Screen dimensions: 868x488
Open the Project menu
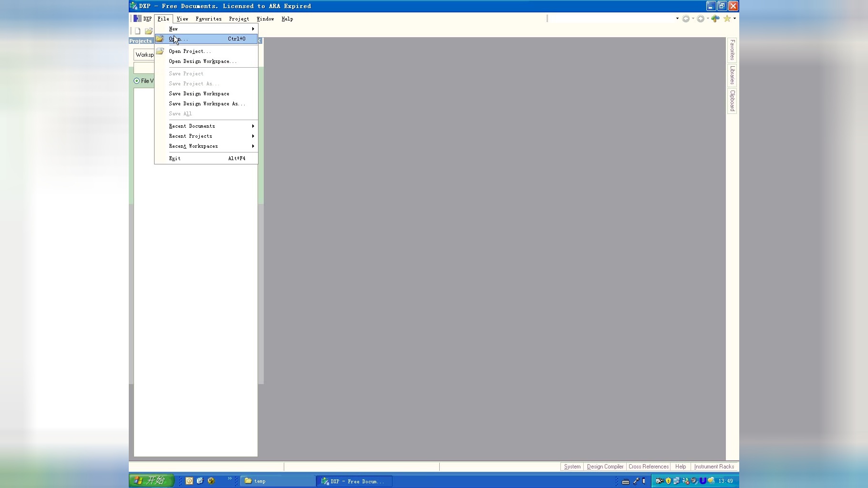pyautogui.click(x=239, y=19)
